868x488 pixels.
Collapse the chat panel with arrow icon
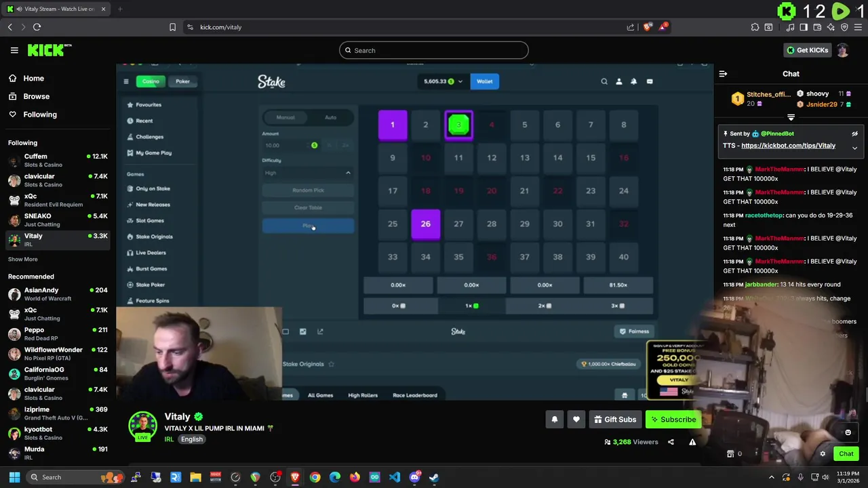pos(723,74)
